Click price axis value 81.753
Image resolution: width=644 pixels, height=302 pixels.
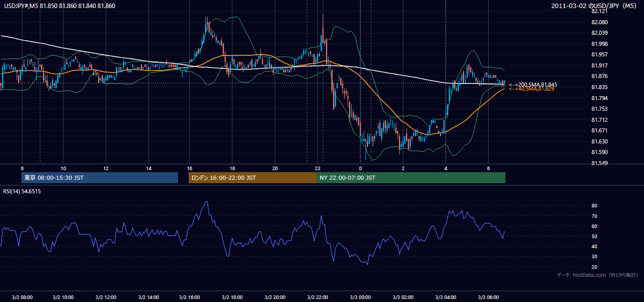(x=600, y=109)
